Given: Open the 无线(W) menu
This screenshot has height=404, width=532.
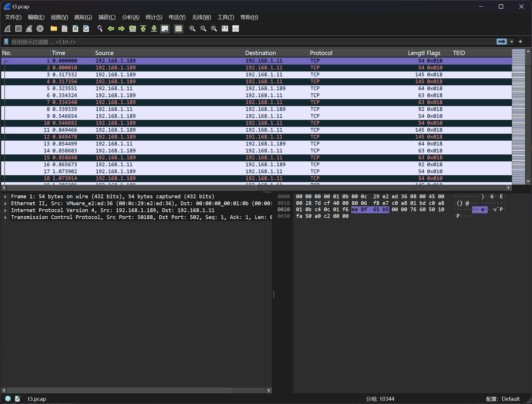Looking at the screenshot, I should 201,17.
